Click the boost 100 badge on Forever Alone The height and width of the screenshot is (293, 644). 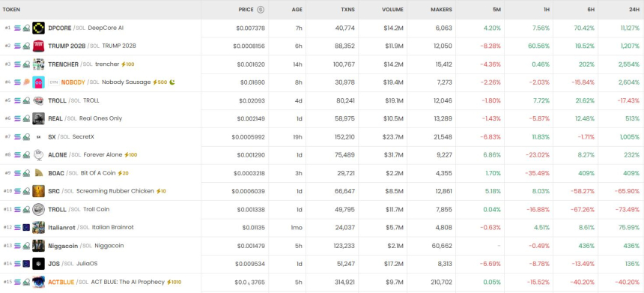130,155
